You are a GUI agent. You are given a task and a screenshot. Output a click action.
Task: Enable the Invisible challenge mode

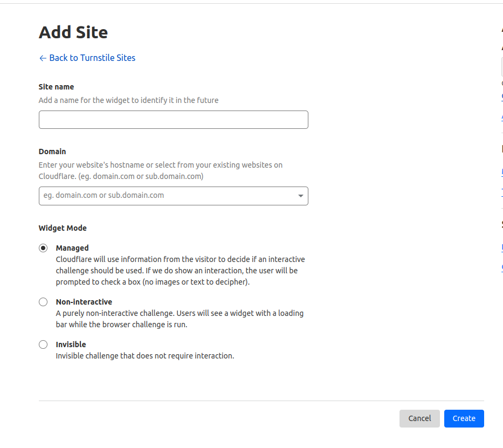pyautogui.click(x=43, y=344)
